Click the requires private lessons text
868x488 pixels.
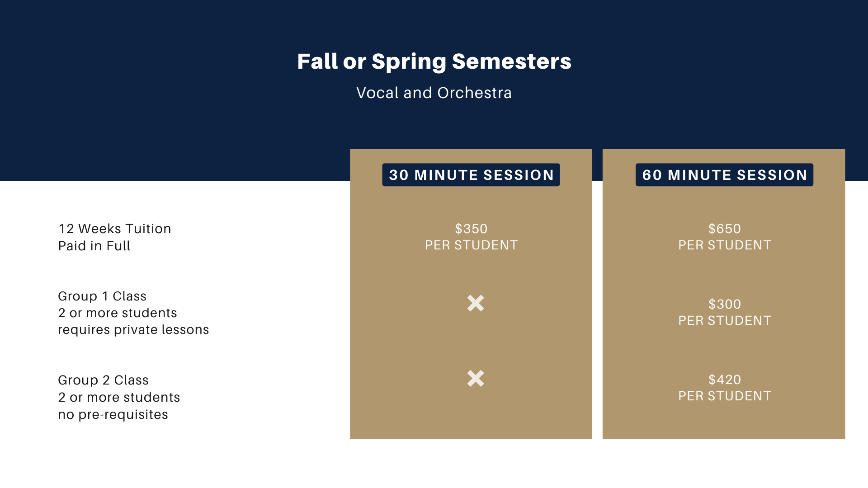pyautogui.click(x=133, y=330)
